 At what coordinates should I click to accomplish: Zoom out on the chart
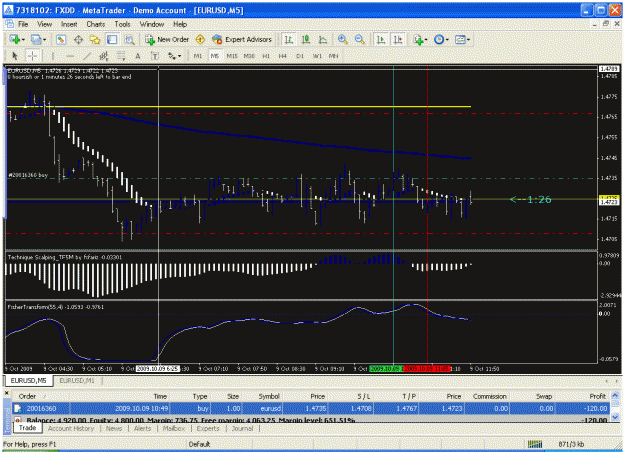(359, 39)
